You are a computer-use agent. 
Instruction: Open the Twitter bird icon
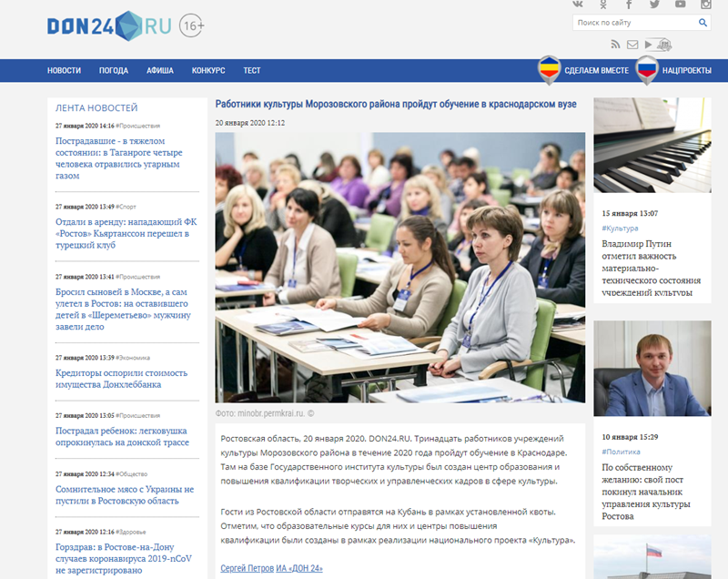654,5
